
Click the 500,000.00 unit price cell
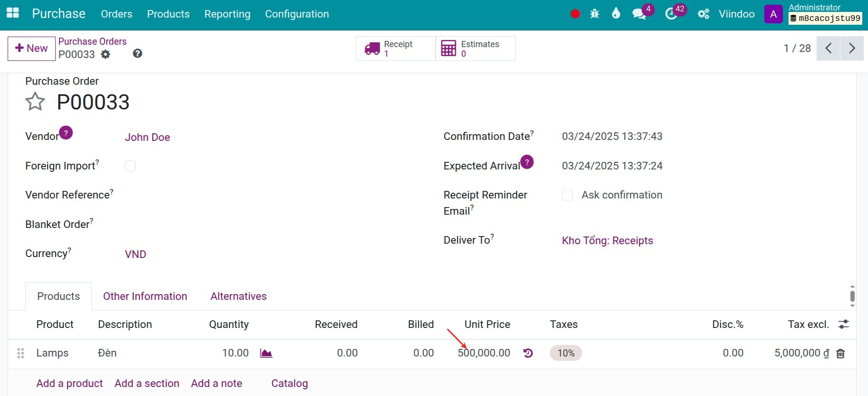484,353
